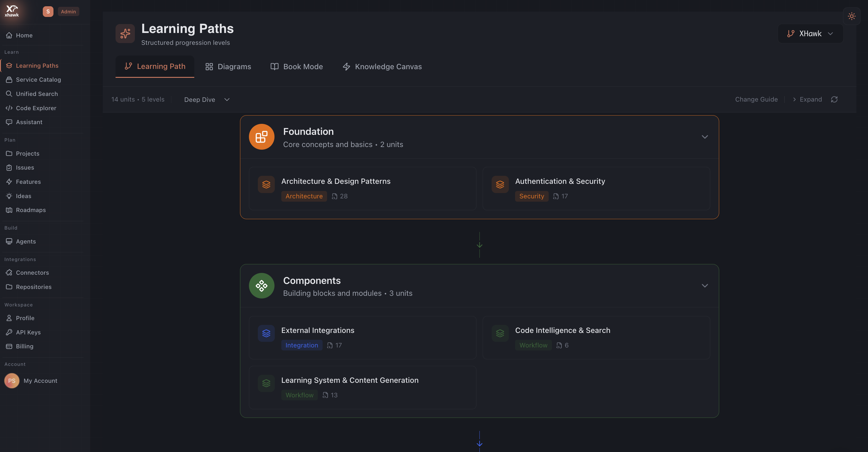Open the Knowledge Canvas tab
Viewport: 868px width, 452px height.
click(382, 66)
